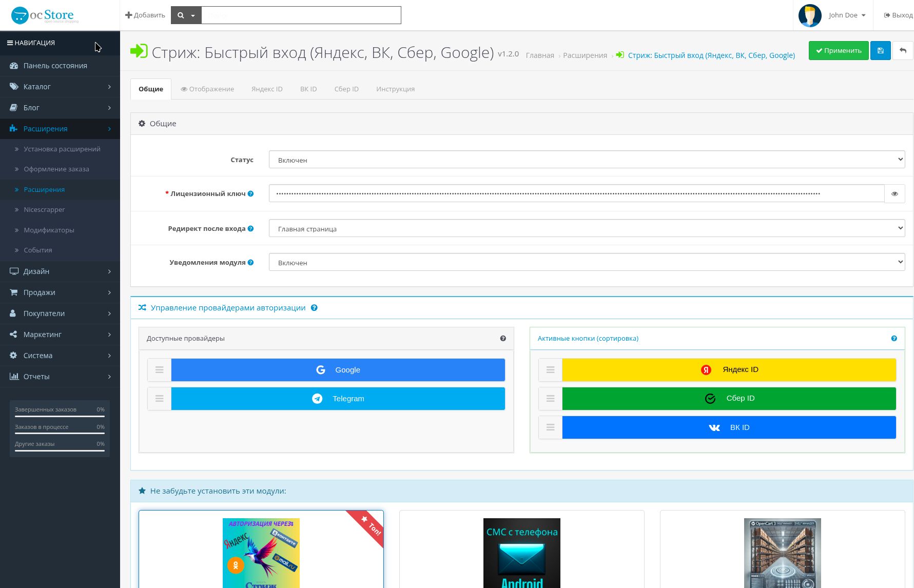Click Завершенных заказов progress bar
The height and width of the screenshot is (588, 914).
[60, 417]
